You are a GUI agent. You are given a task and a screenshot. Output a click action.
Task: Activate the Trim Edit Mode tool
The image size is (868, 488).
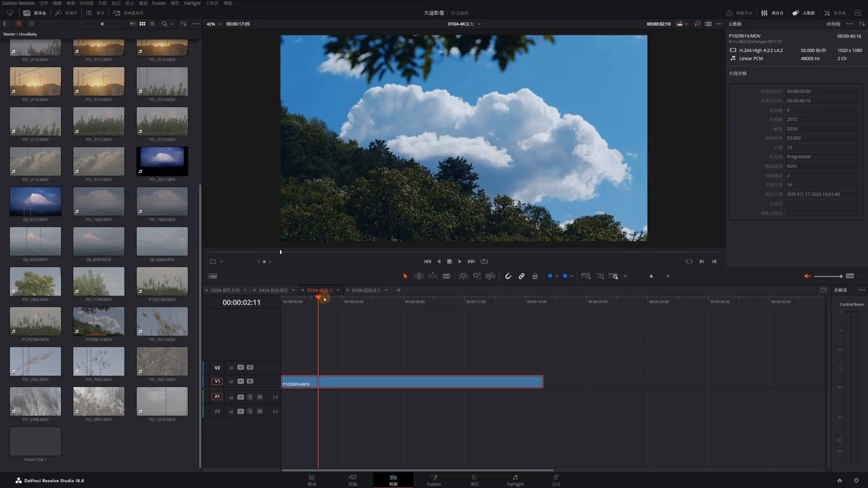coord(419,276)
